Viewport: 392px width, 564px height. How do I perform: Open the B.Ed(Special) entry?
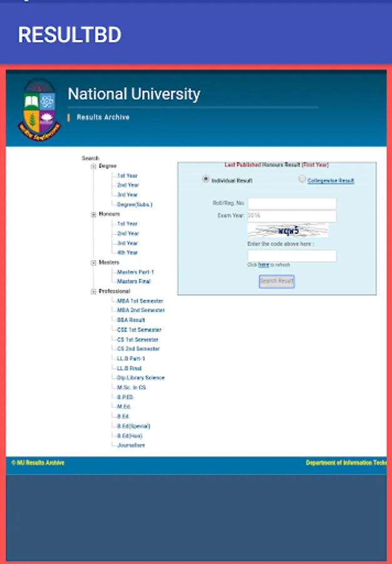133,426
